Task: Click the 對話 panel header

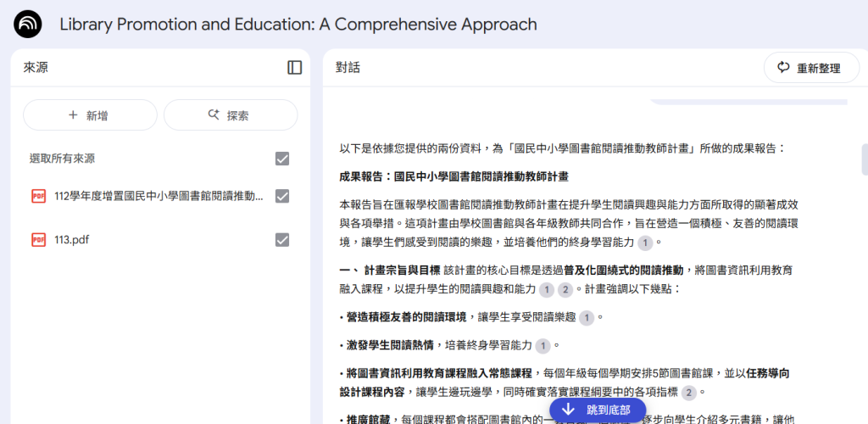Action: [348, 67]
